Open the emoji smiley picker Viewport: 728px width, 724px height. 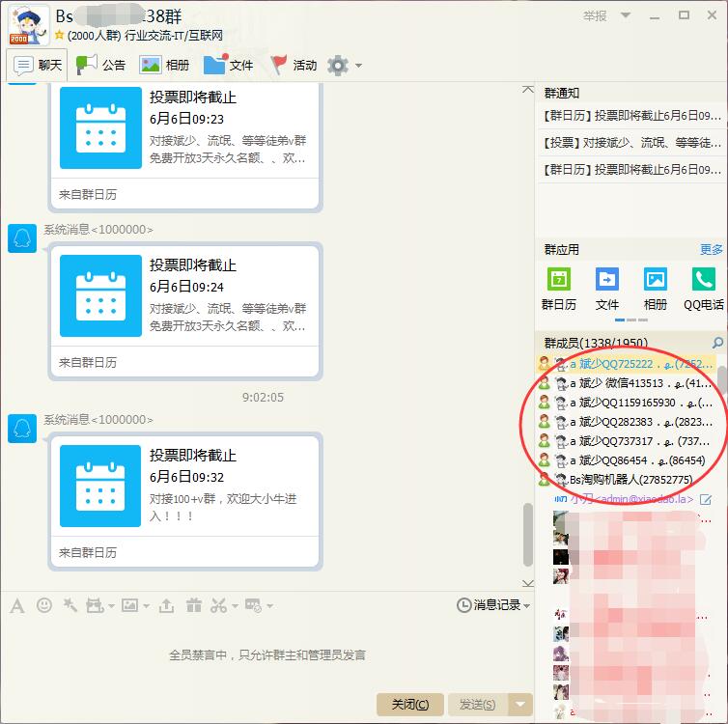[44, 605]
